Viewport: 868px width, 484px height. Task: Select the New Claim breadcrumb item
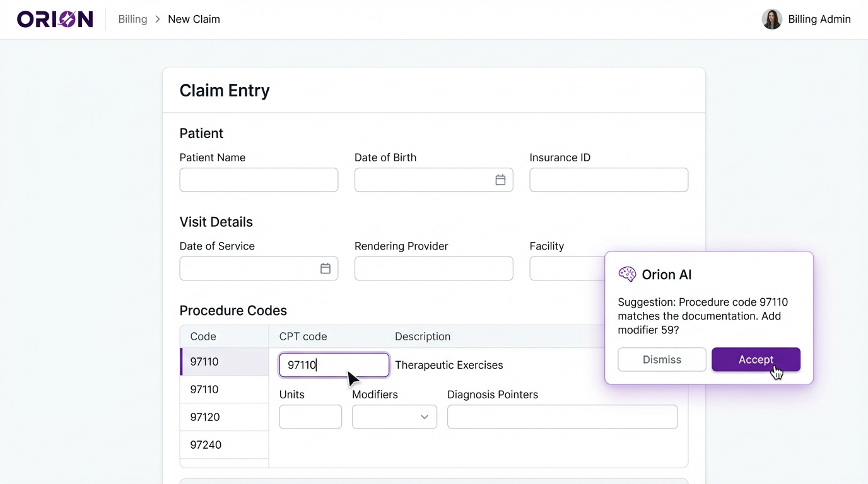(x=194, y=19)
